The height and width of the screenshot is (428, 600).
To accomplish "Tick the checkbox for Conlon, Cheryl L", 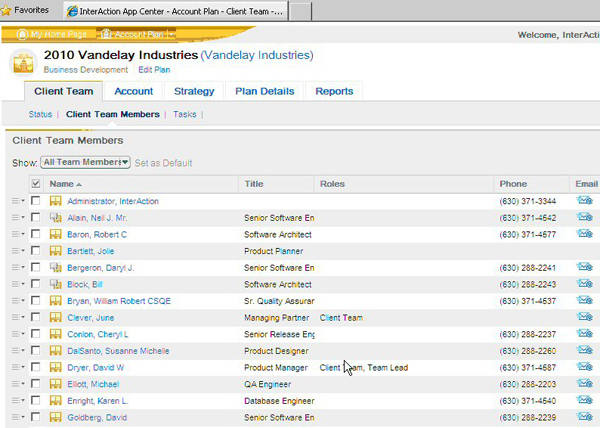I will tap(36, 334).
